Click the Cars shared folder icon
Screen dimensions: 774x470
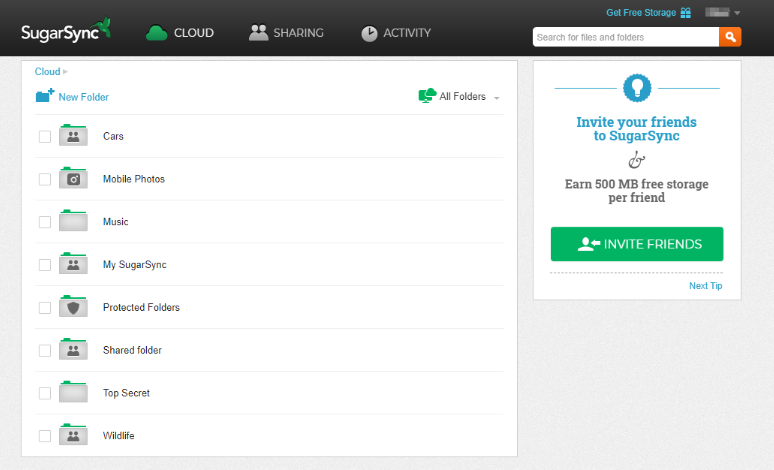coord(73,136)
